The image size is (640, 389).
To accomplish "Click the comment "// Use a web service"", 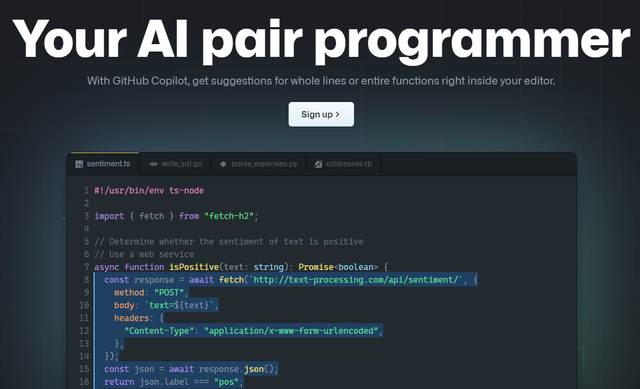I will point(144,254).
